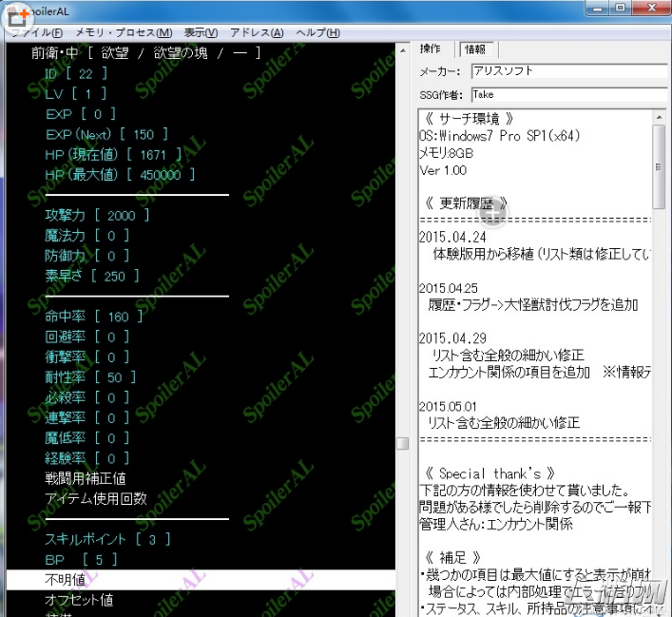
Task: Select the 必殺率 [ 0 ] entry
Action: pos(87,398)
